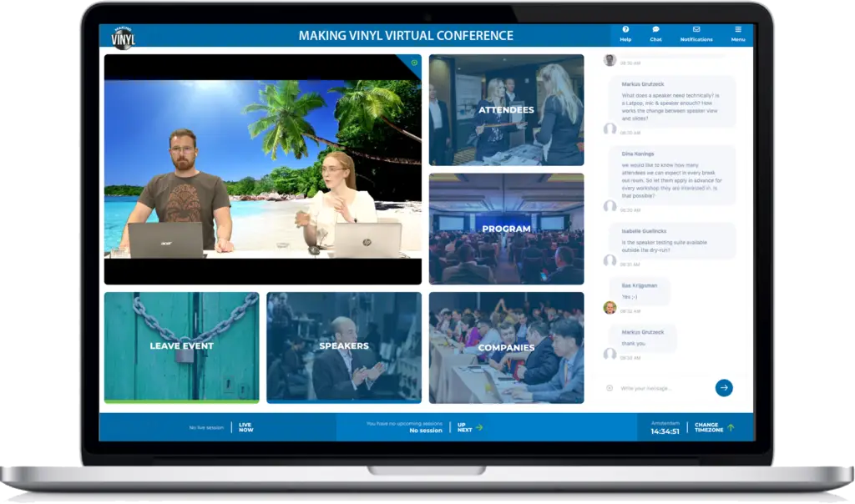Open the Program tile

click(x=506, y=229)
